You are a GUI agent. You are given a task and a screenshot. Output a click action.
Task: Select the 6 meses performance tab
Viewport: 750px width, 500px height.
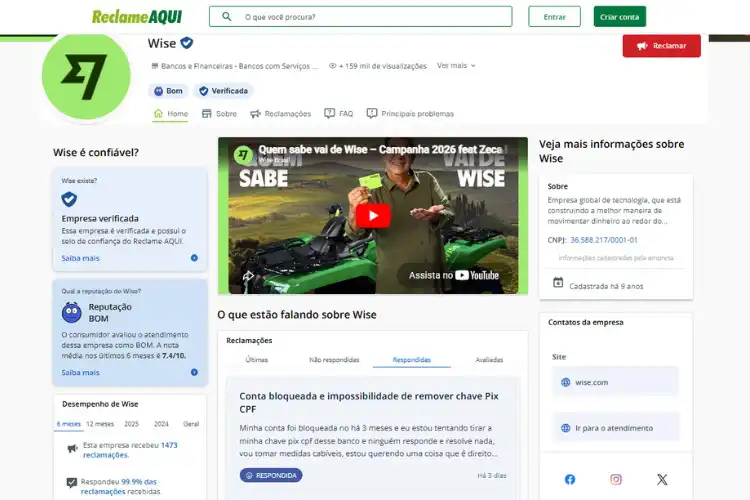coord(69,424)
